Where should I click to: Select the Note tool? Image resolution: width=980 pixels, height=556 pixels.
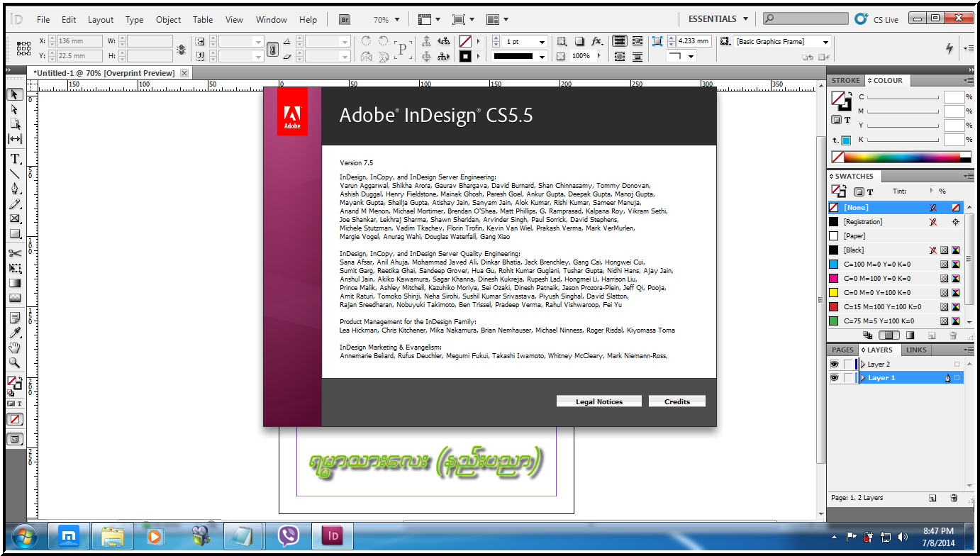click(x=15, y=317)
